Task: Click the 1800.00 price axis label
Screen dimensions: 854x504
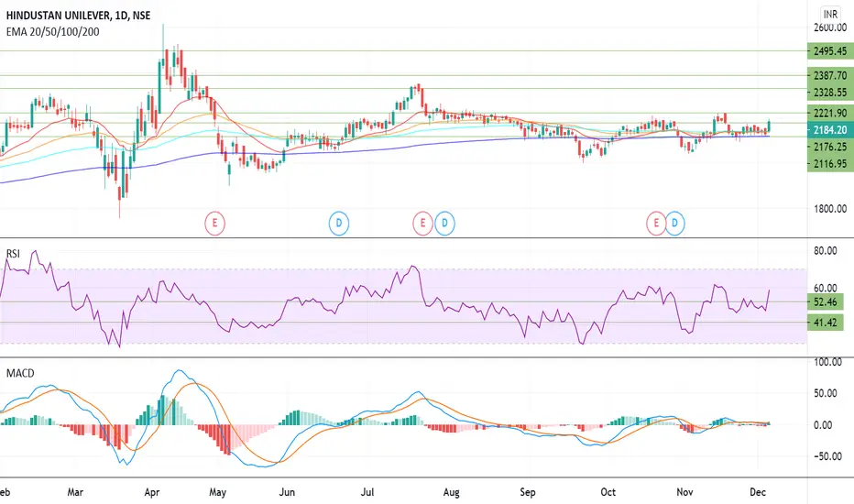Action: (830, 209)
